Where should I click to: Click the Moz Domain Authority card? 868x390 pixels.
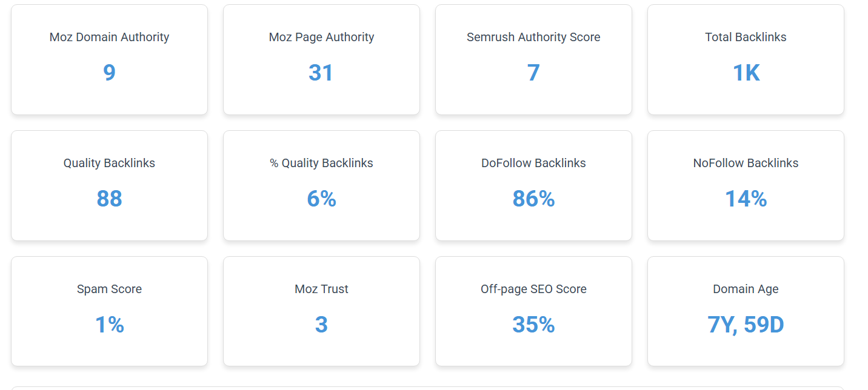click(x=109, y=59)
